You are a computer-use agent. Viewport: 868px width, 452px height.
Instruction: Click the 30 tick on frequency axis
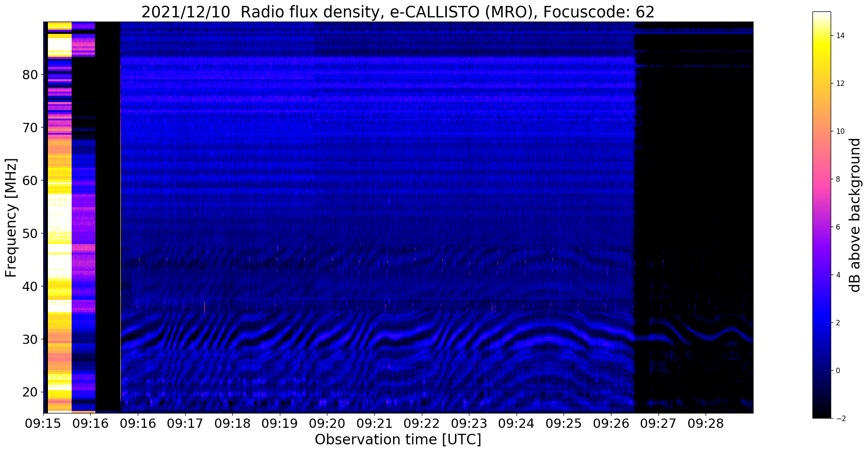[30, 339]
